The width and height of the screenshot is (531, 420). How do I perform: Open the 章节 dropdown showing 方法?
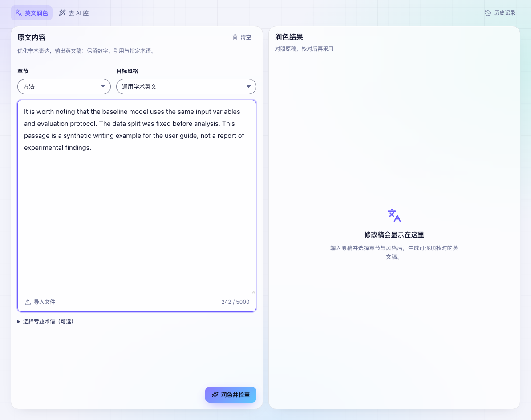(64, 87)
